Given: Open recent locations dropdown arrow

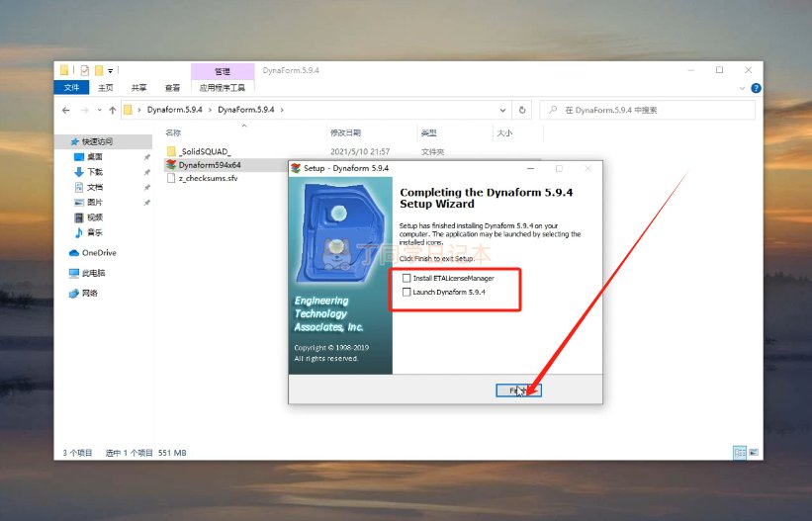Looking at the screenshot, I should click(100, 110).
